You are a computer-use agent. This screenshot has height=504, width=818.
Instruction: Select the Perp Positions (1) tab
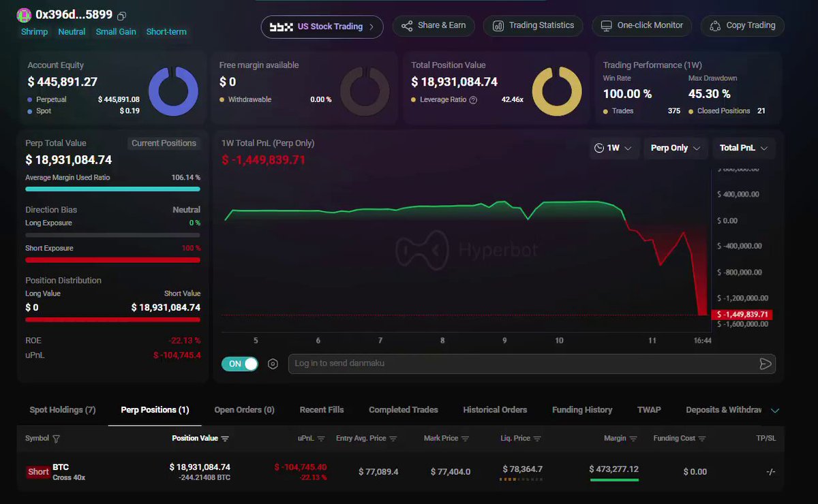(x=155, y=410)
